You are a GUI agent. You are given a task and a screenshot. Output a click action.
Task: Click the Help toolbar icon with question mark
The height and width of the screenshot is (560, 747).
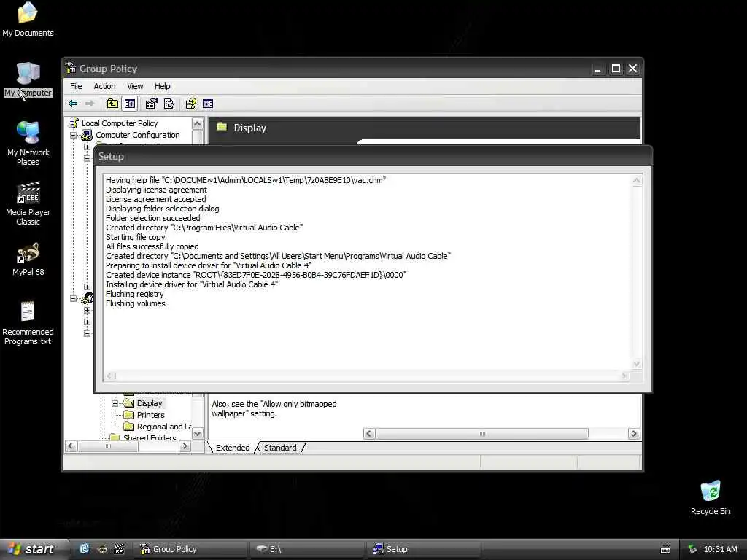coord(190,104)
